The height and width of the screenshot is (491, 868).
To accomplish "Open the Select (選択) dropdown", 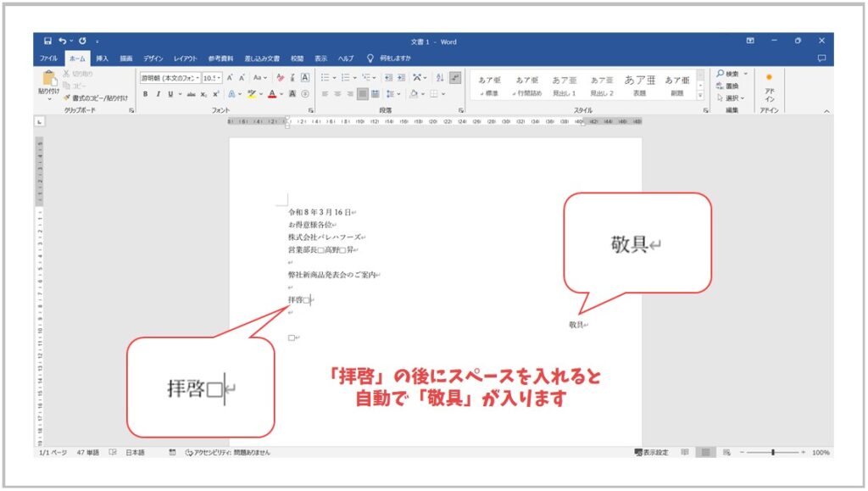I will point(731,98).
